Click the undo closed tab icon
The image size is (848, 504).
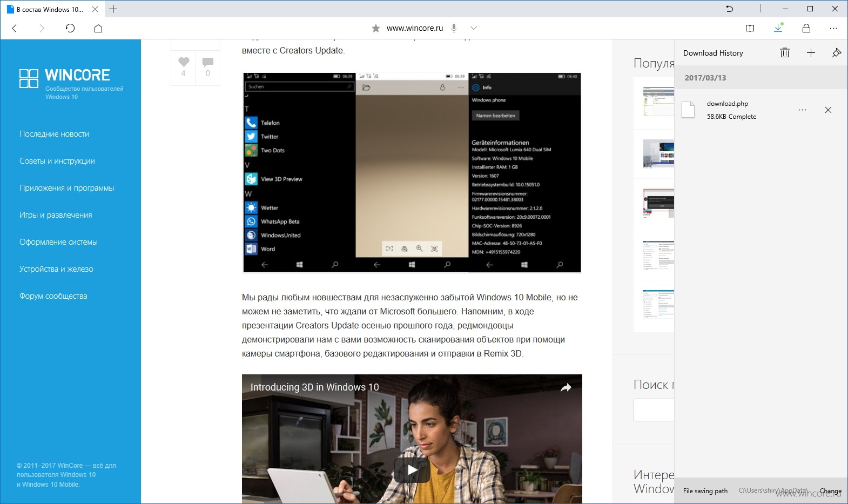click(730, 9)
